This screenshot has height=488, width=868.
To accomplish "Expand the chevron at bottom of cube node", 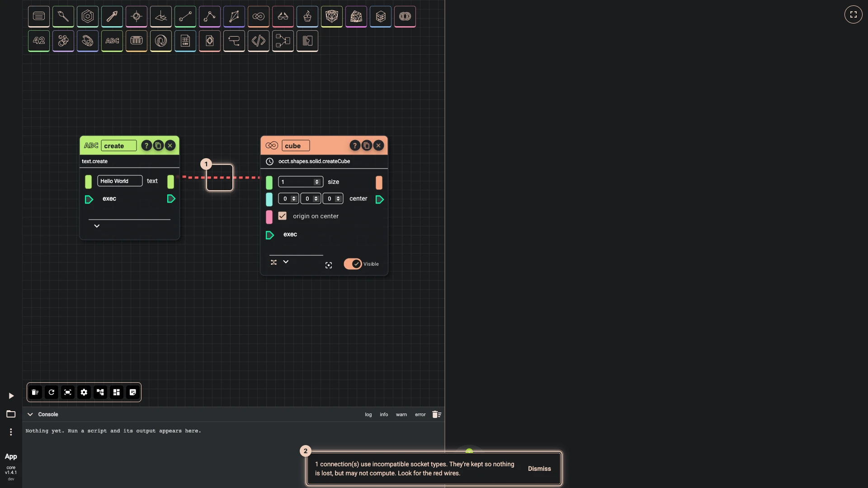I will pos(286,262).
